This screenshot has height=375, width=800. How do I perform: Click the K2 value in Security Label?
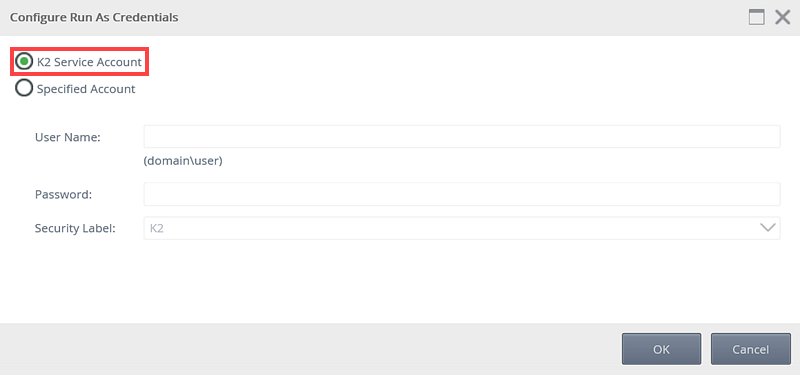[x=157, y=228]
